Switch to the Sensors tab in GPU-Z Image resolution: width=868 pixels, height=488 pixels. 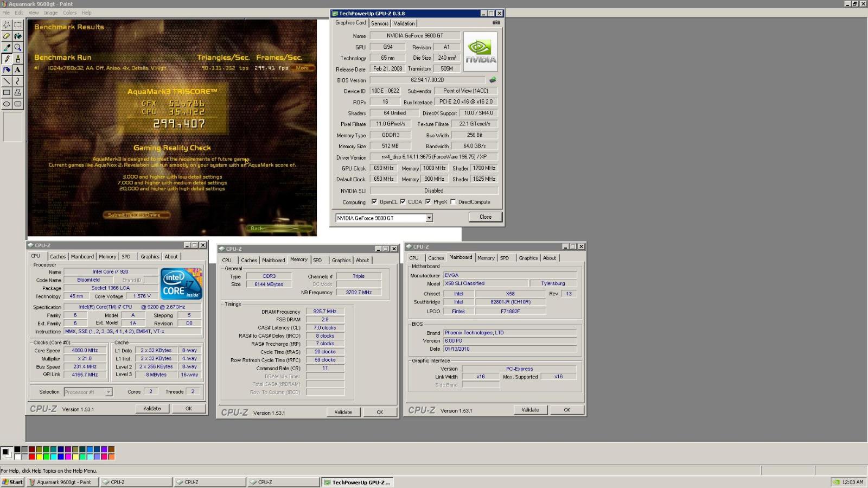tap(380, 23)
